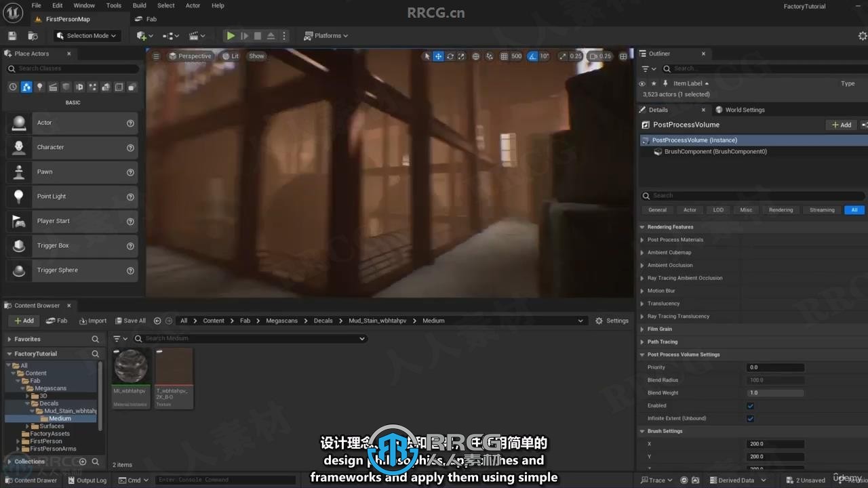This screenshot has width=868, height=488.
Task: Toggle world/local coordinate system globe icon
Action: click(475, 56)
